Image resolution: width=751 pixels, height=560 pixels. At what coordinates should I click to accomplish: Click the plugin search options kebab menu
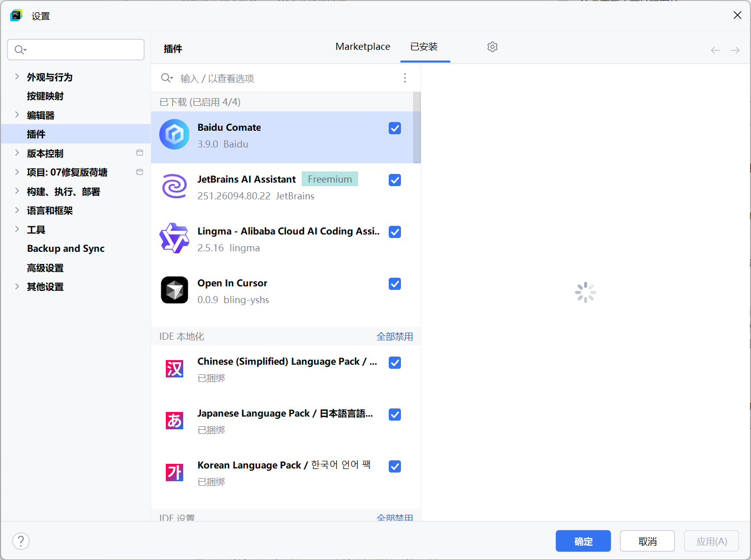405,78
